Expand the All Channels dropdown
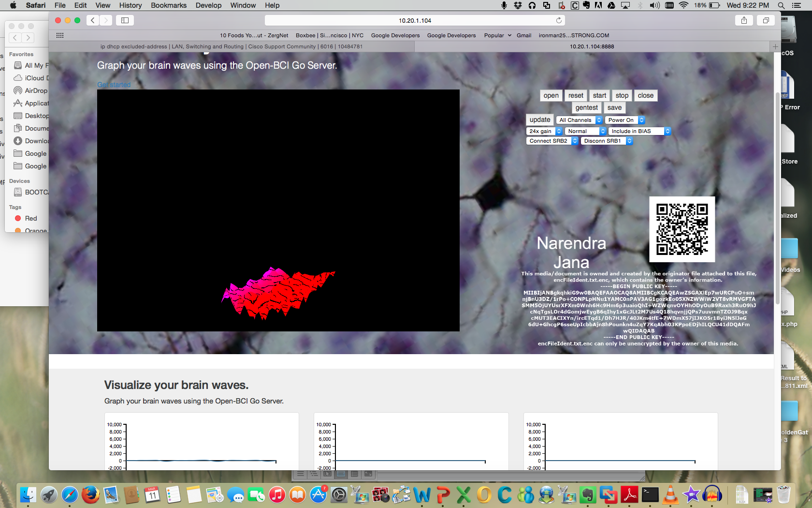This screenshot has height=508, width=812. [580, 120]
